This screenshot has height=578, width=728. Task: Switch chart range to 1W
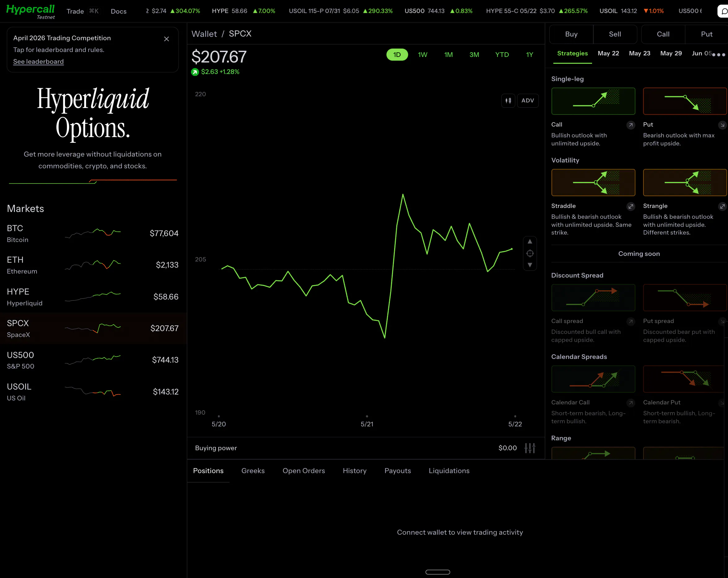(422, 55)
